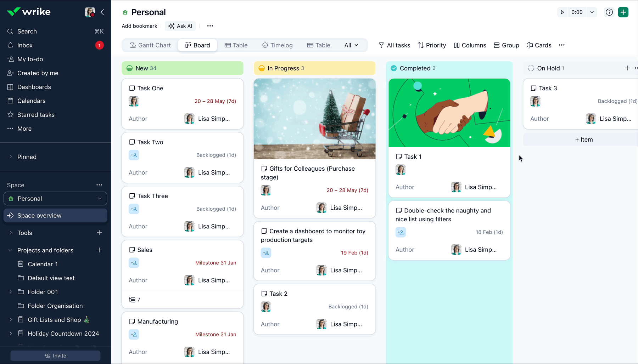Open the All view dropdown
Viewport: 638px width, 364px height.
click(351, 45)
